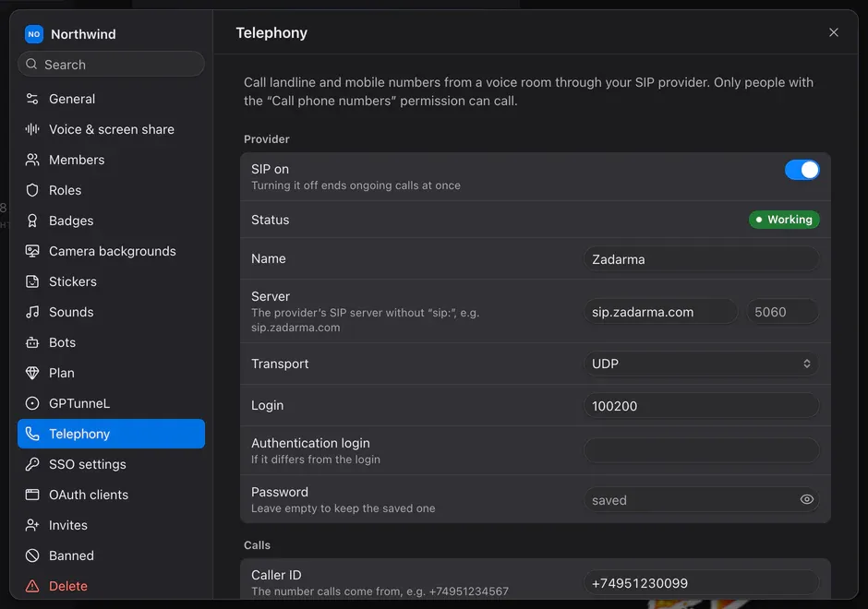Image resolution: width=868 pixels, height=609 pixels.
Task: Open the GPTunneL section
Action: tap(111, 403)
